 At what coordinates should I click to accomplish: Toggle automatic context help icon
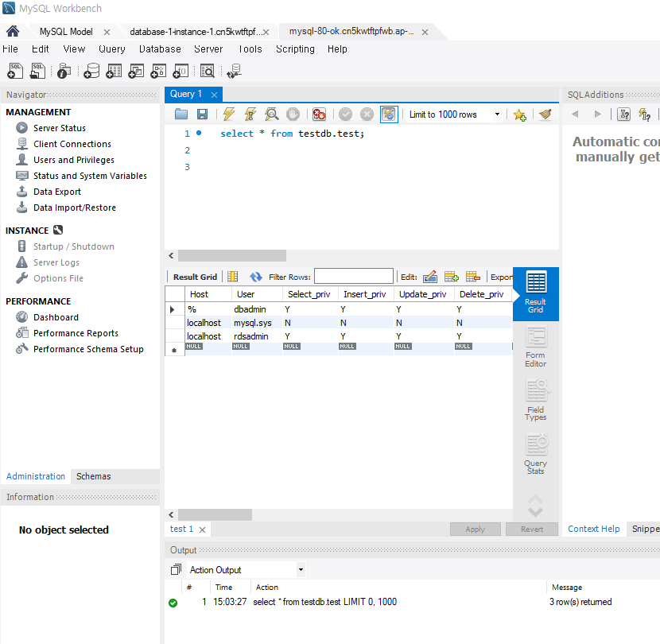[644, 114]
